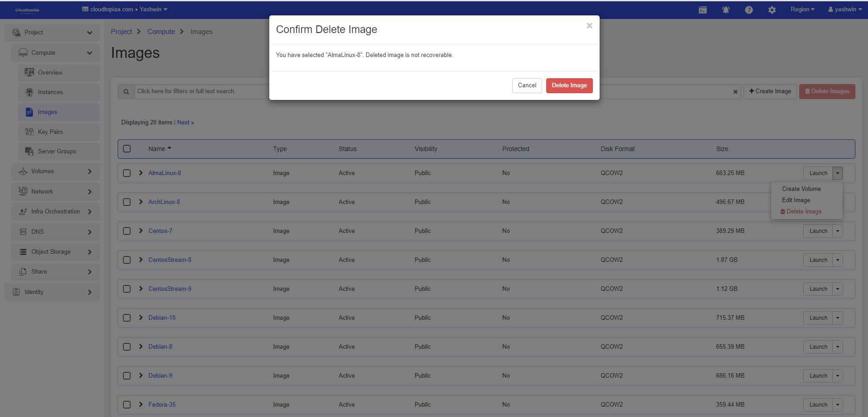The height and width of the screenshot is (417, 868).
Task: Choose Edit Image from the context menu
Action: point(796,200)
